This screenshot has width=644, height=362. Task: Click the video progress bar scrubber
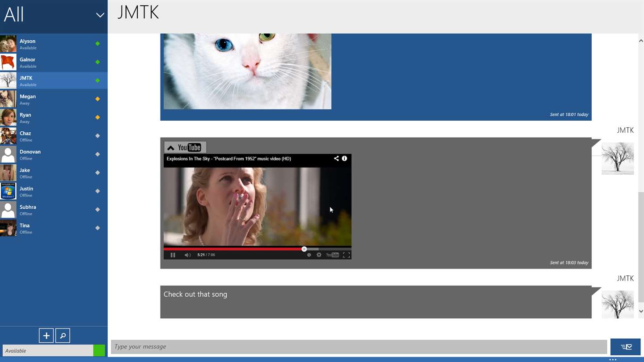click(304, 249)
